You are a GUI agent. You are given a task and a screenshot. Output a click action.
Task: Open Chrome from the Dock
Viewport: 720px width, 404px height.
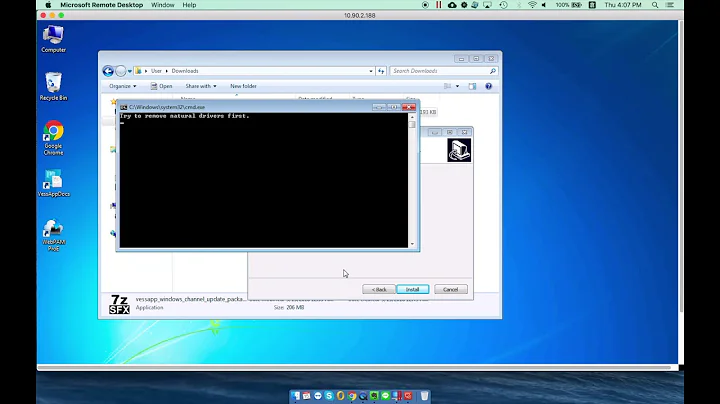tap(352, 396)
